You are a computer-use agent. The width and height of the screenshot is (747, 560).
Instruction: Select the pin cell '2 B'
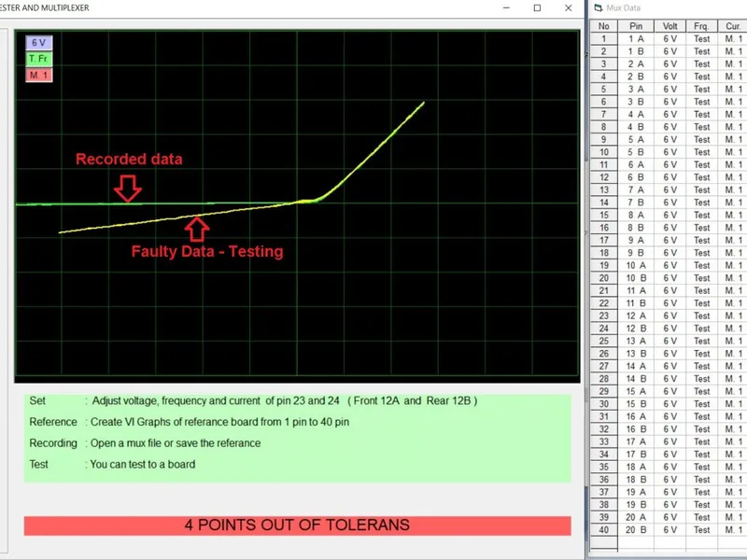tap(636, 77)
